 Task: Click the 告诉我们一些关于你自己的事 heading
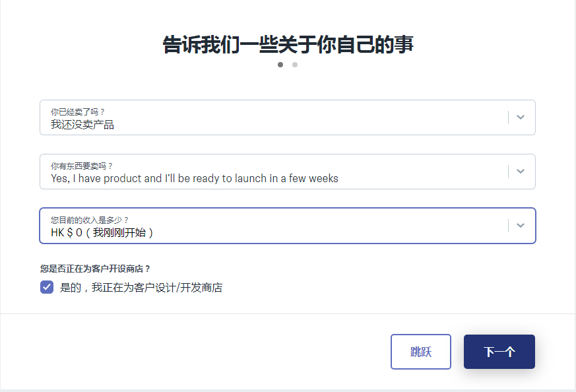(x=288, y=44)
